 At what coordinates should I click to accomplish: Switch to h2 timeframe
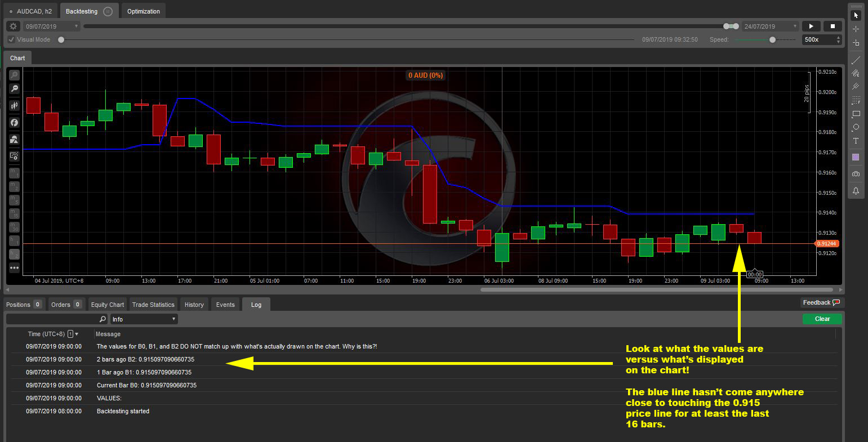tap(14, 255)
